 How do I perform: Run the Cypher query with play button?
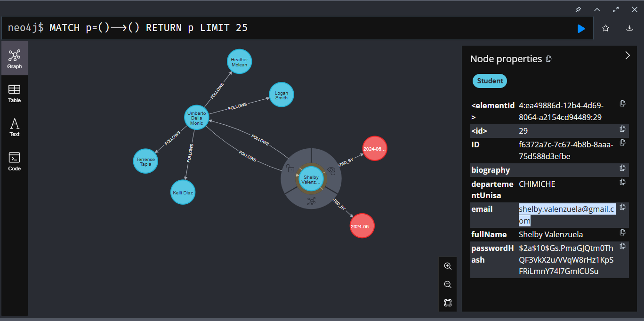581,29
